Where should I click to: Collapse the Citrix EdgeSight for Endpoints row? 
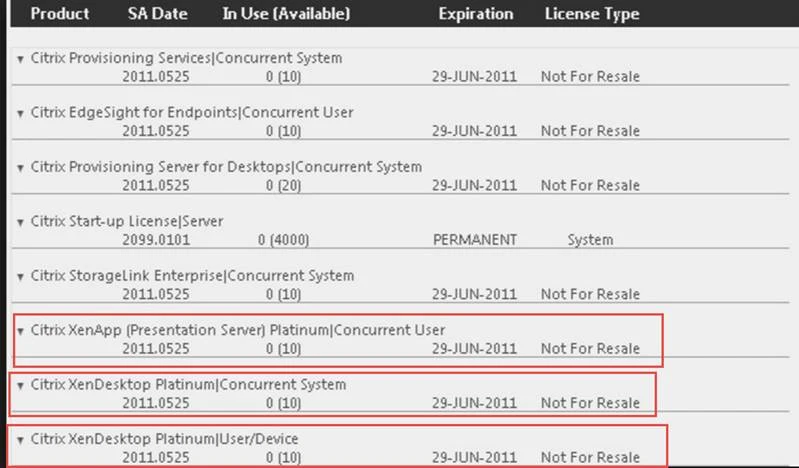click(20, 113)
